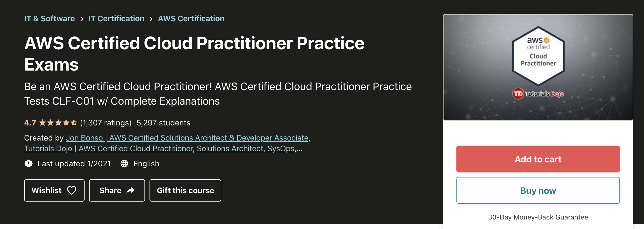Click the 1,307 ratings count
Viewport: 644px width, 229px height.
[x=106, y=123]
